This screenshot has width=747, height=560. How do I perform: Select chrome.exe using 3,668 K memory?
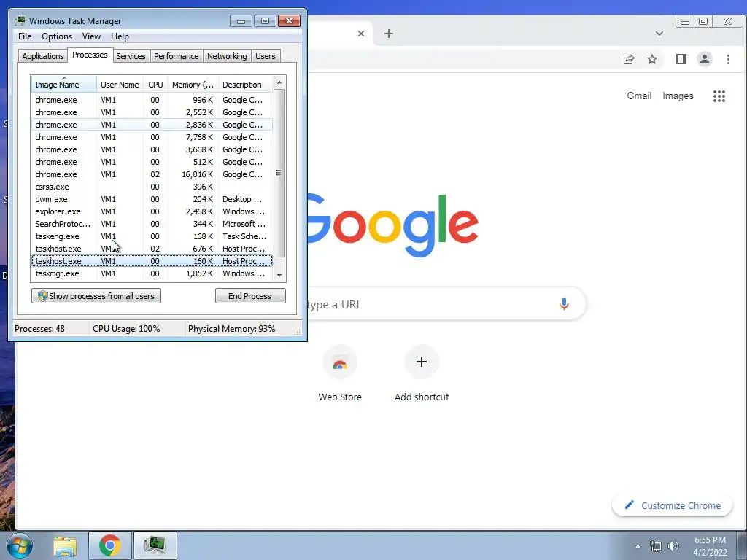coord(152,149)
